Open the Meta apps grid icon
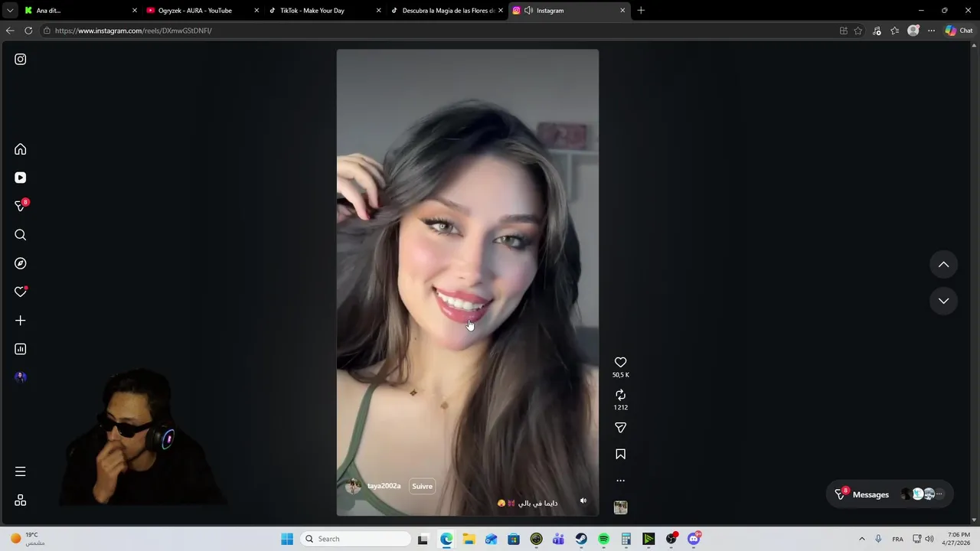The width and height of the screenshot is (980, 551). (x=21, y=500)
